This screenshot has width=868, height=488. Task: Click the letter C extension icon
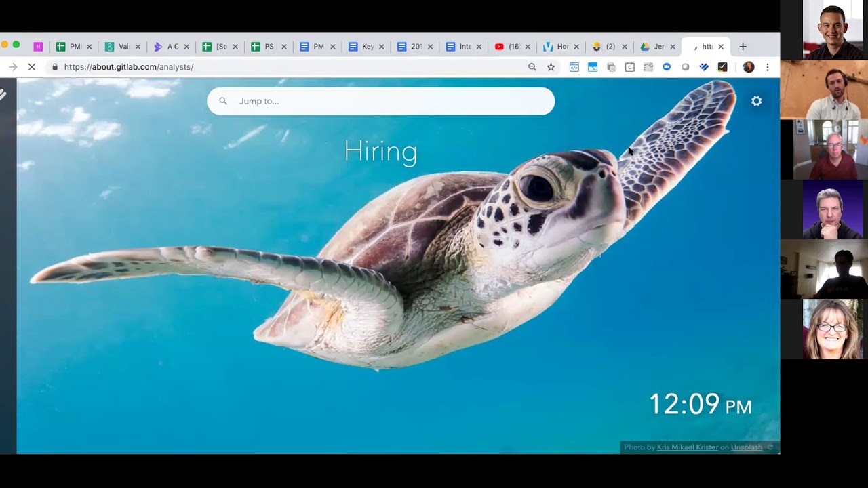point(629,67)
